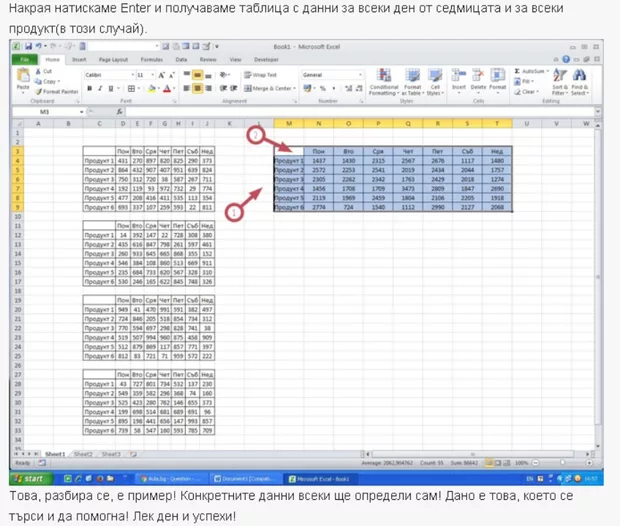Viewport: 620px width, 526px height.
Task: Click the Orientation text angle icon
Action: pyautogui.click(x=224, y=75)
